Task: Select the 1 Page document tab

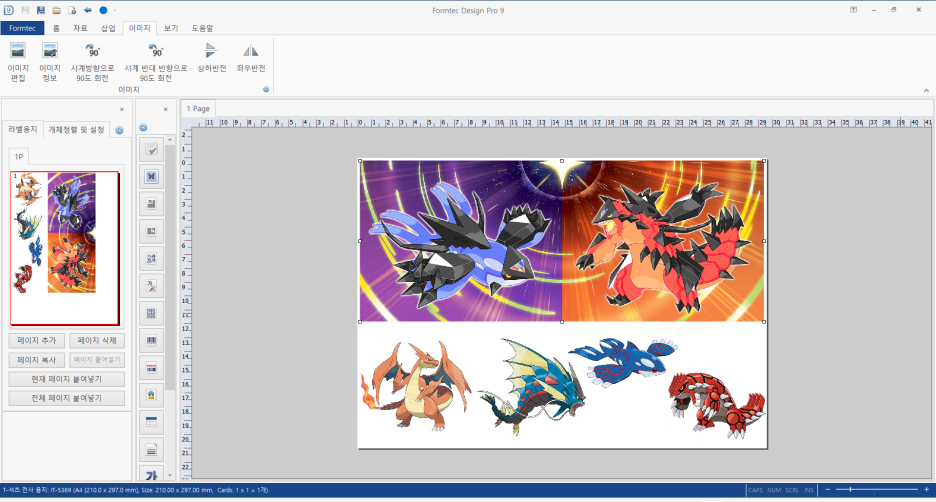Action: pyautogui.click(x=198, y=109)
